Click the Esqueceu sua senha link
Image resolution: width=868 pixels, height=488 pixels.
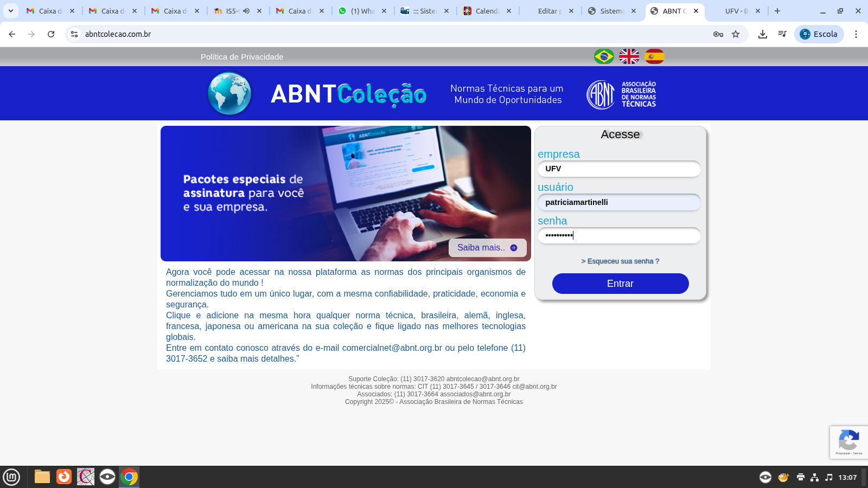click(620, 261)
